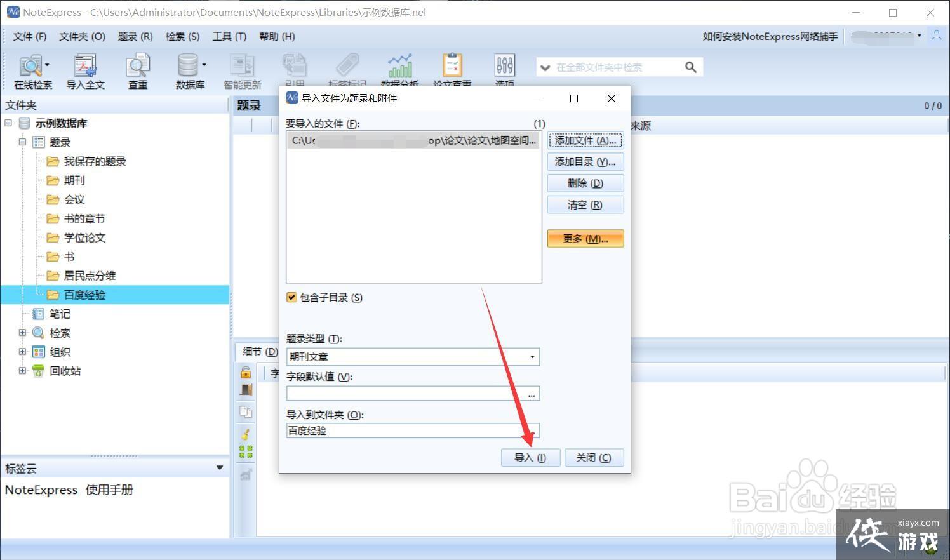This screenshot has height=560, width=950.
Task: Open the 数据分析 data analysis icon
Action: [x=400, y=70]
